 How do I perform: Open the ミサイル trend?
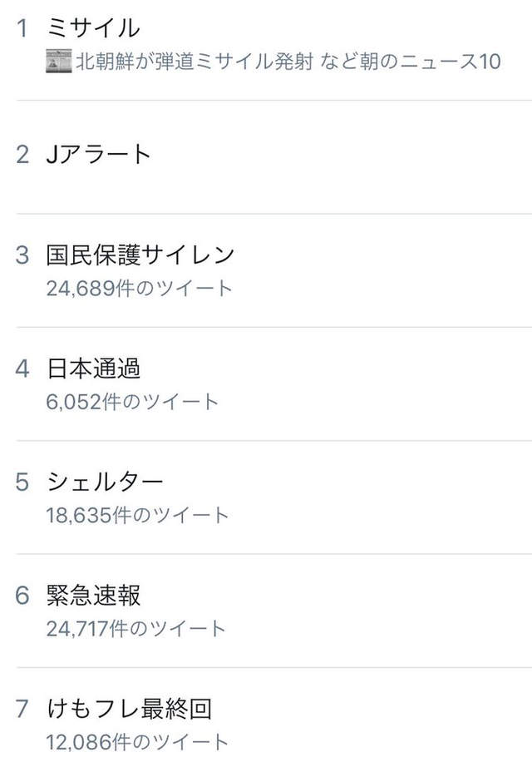pos(93,28)
